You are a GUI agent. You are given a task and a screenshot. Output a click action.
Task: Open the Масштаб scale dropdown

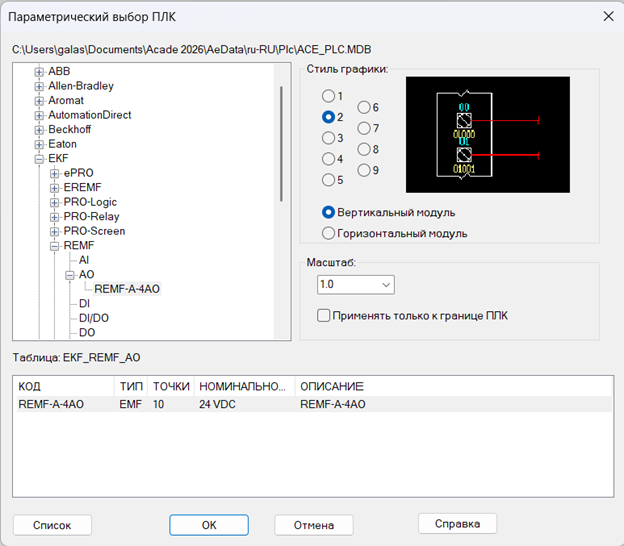pos(356,285)
